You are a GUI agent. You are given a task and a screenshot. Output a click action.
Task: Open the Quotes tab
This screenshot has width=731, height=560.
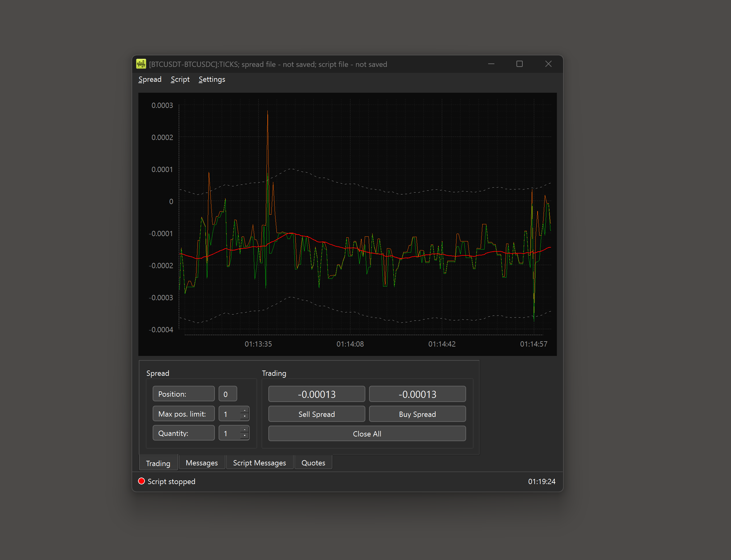(313, 463)
